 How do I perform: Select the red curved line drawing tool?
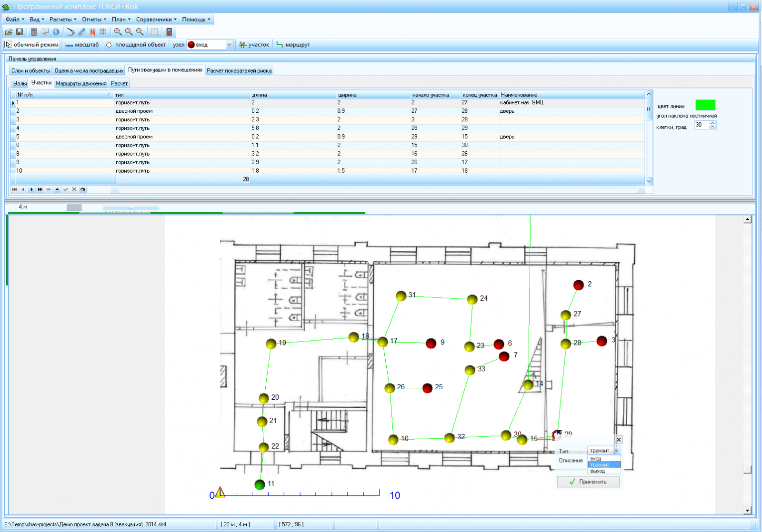(70, 32)
